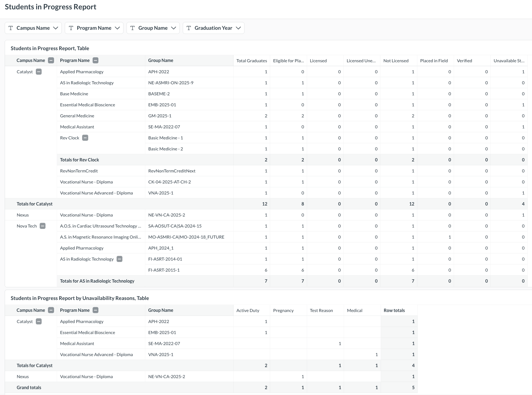Viewport: 532px width, 395px height.
Task: Select the Base Medicine program cell
Action: (x=101, y=94)
